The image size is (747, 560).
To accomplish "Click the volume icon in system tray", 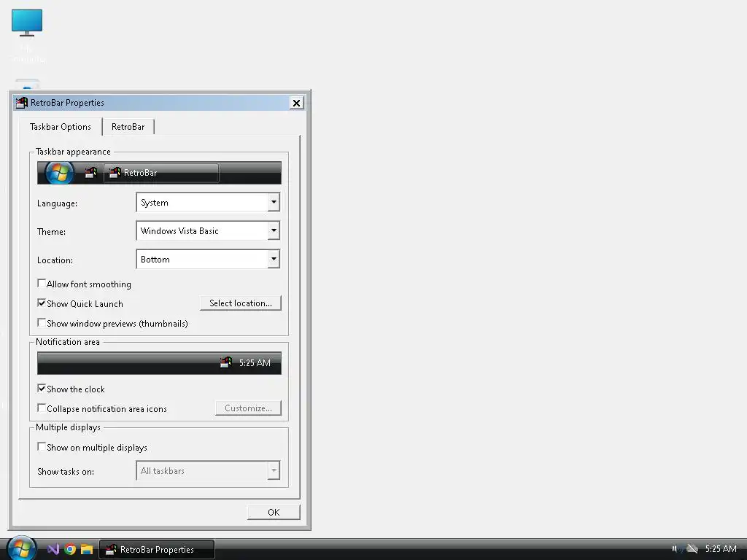I will (x=676, y=549).
